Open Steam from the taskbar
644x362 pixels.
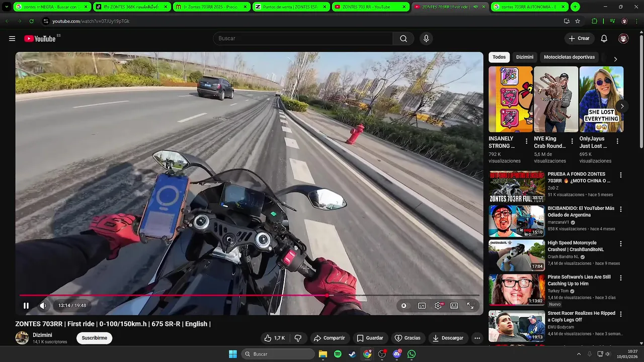(x=352, y=354)
